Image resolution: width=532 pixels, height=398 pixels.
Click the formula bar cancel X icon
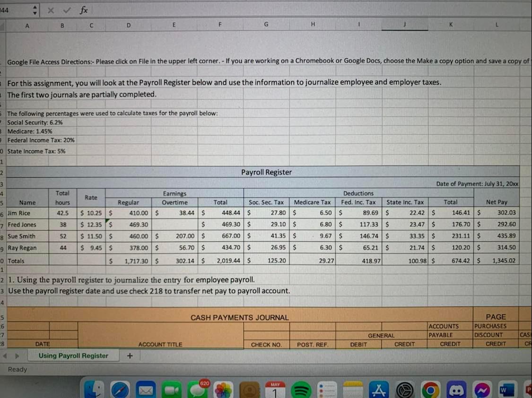(51, 10)
